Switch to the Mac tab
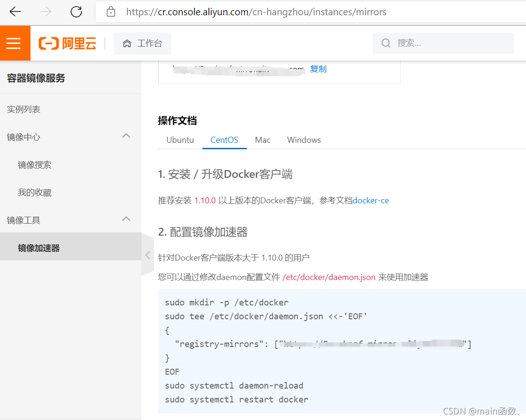 point(263,140)
